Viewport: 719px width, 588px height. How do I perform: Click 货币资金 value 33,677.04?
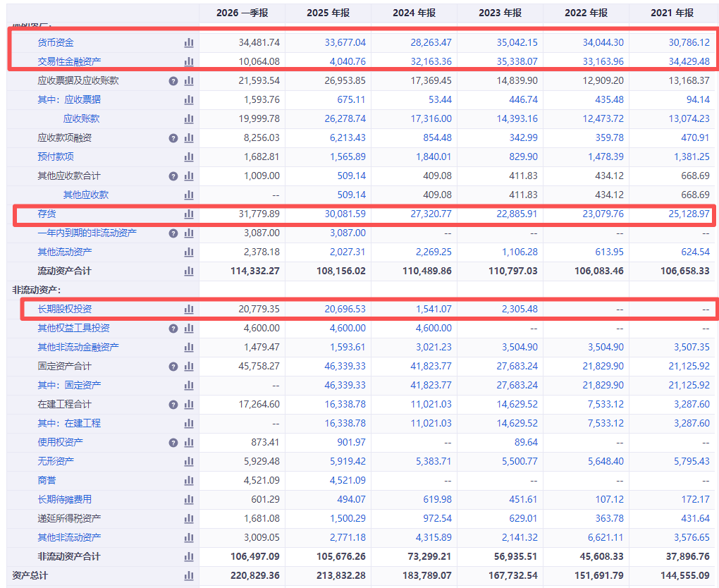click(x=345, y=43)
